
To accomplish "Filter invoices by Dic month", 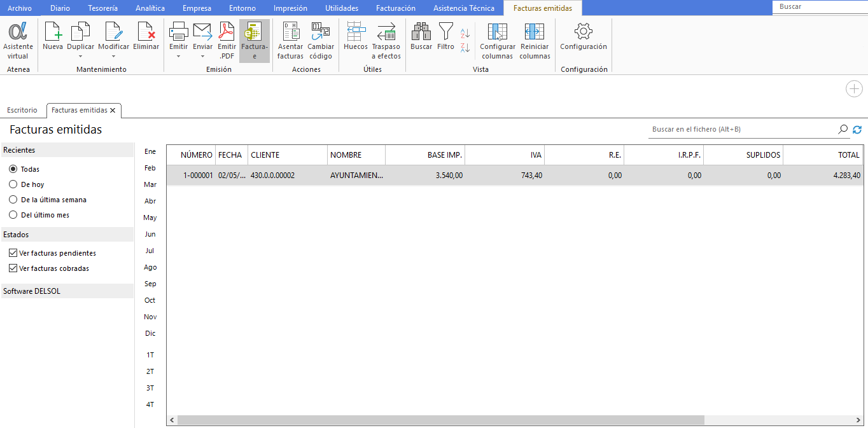I will coord(150,333).
